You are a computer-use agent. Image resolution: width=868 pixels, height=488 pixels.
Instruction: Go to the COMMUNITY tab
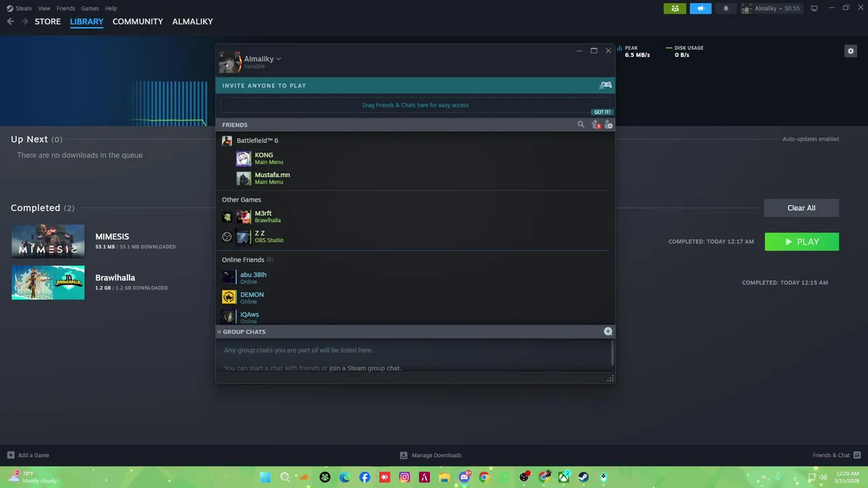tap(138, 22)
